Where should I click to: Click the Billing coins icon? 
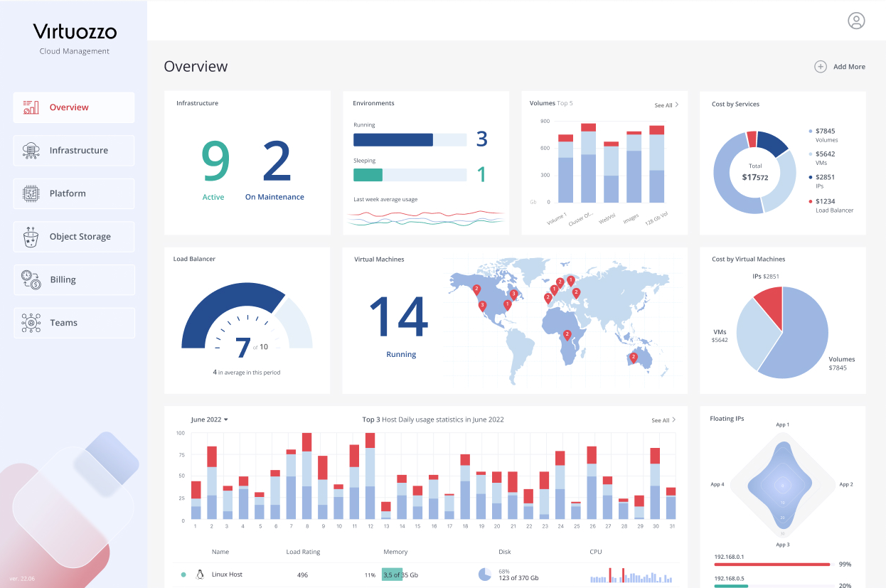[x=31, y=279]
